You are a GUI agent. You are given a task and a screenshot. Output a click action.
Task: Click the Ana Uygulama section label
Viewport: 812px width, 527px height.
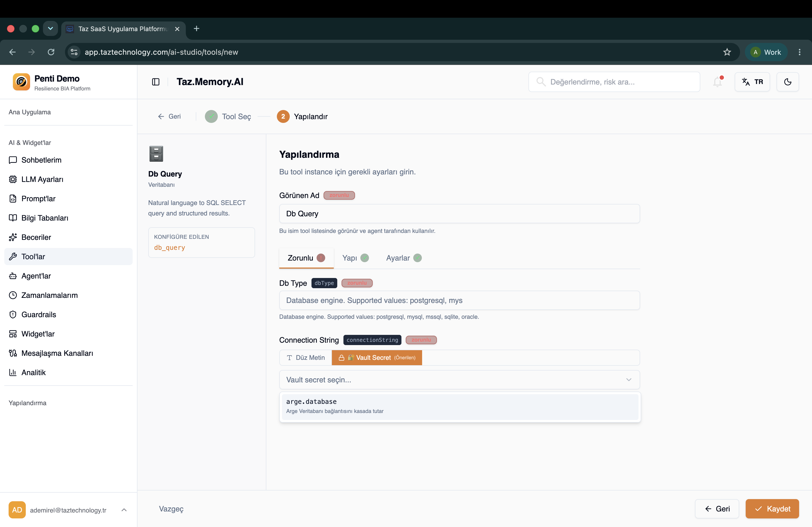click(30, 112)
